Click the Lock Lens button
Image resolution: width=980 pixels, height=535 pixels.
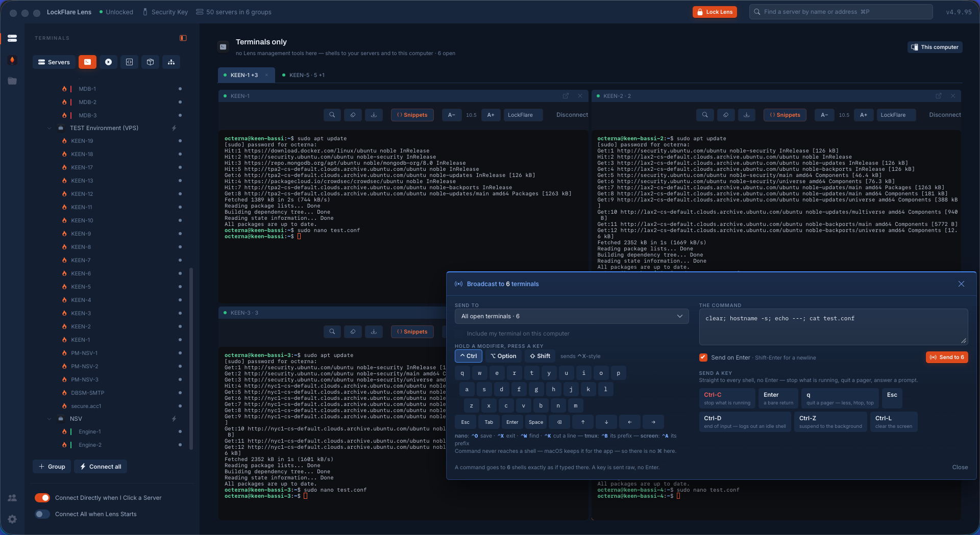[715, 12]
